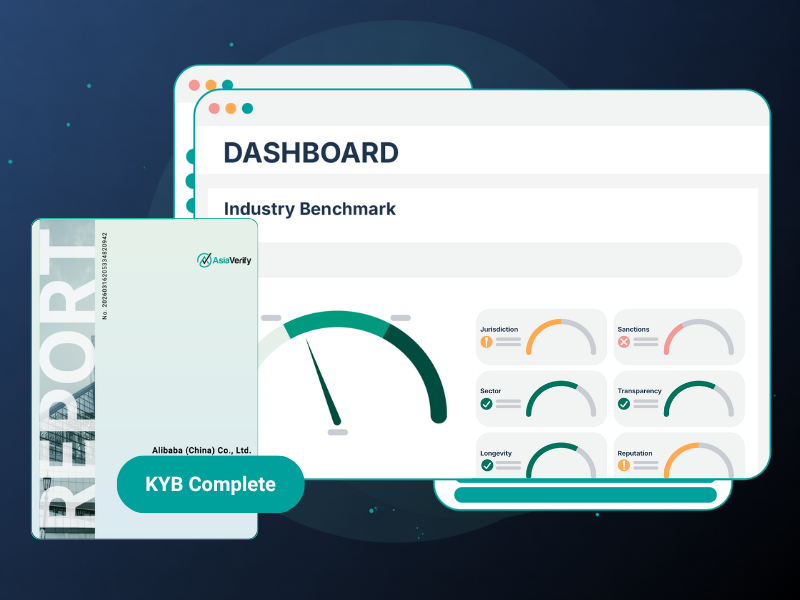Open the Longevity score card

point(541,456)
